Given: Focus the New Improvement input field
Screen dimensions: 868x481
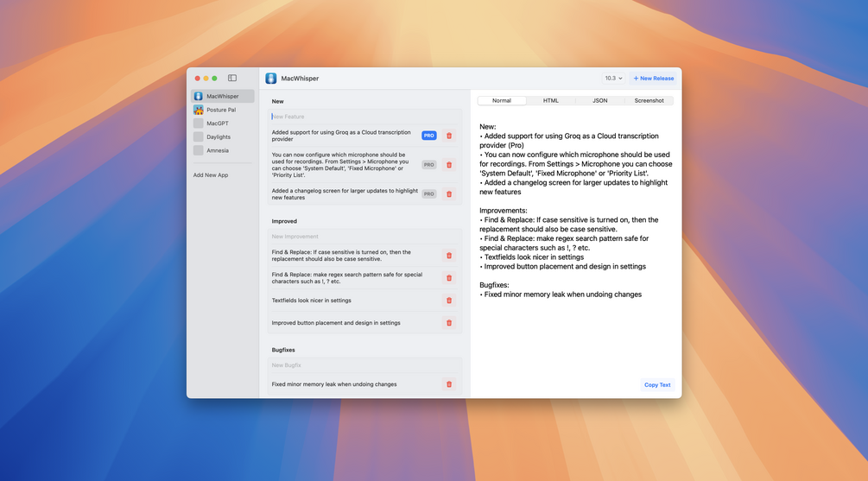Looking at the screenshot, I should (x=364, y=237).
